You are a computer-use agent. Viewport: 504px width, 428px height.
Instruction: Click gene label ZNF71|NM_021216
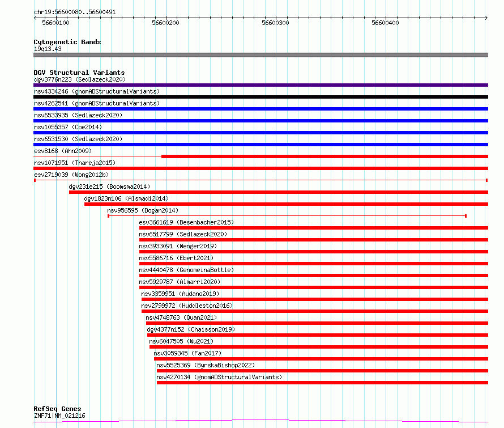click(x=59, y=416)
